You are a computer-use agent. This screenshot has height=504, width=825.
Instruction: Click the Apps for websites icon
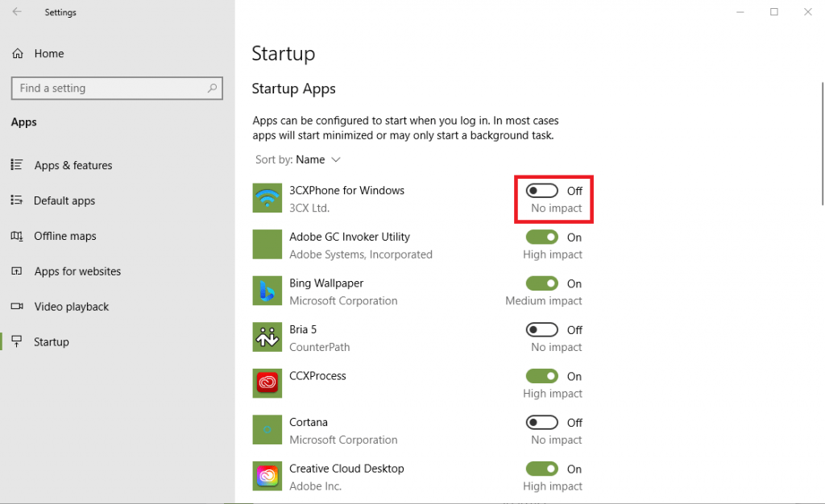tap(17, 271)
